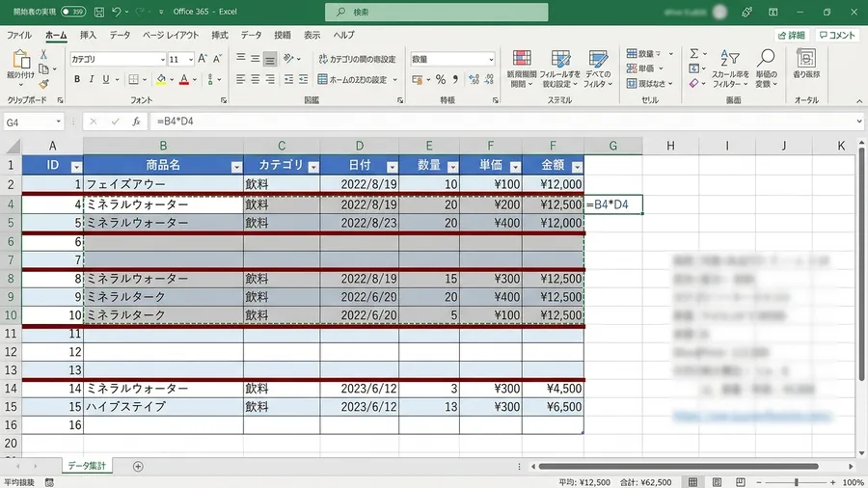Toggle center horizontal alignment button
This screenshot has height=488, width=868.
pos(256,80)
